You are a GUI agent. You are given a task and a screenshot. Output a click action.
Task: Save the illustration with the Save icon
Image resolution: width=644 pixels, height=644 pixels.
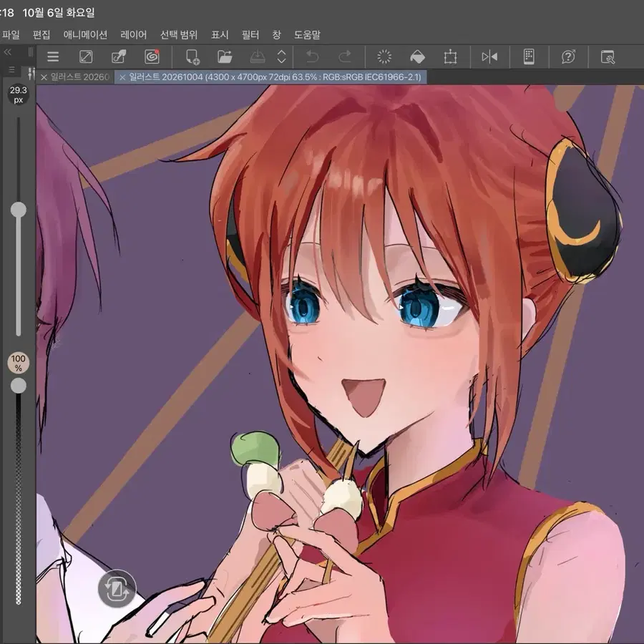point(258,57)
